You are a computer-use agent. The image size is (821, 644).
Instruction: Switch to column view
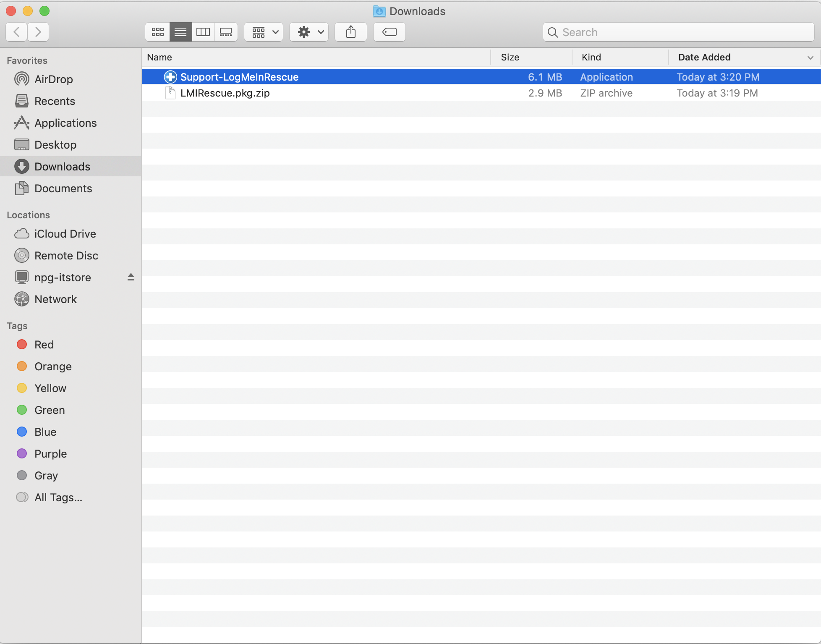203,32
